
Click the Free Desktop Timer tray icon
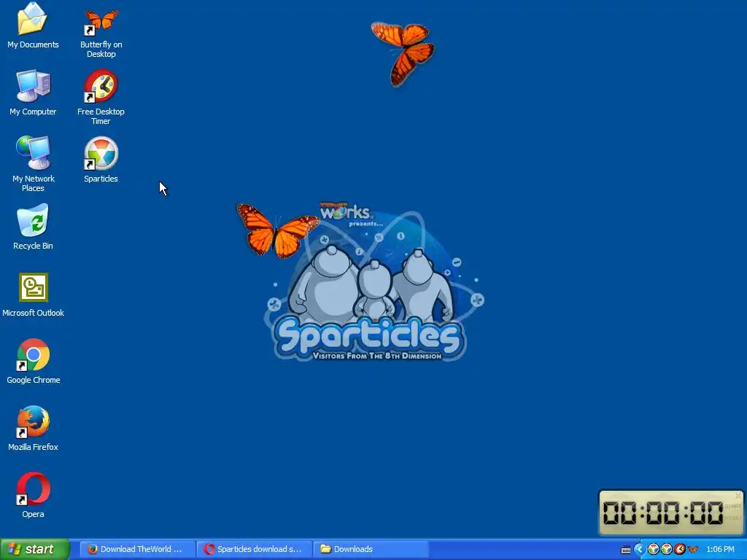click(x=680, y=549)
